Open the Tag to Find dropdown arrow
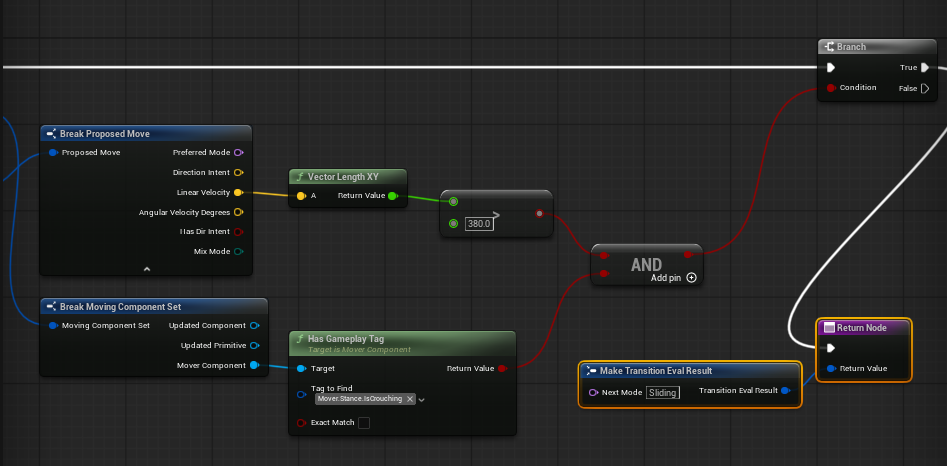Image resolution: width=947 pixels, height=466 pixels. coord(422,400)
